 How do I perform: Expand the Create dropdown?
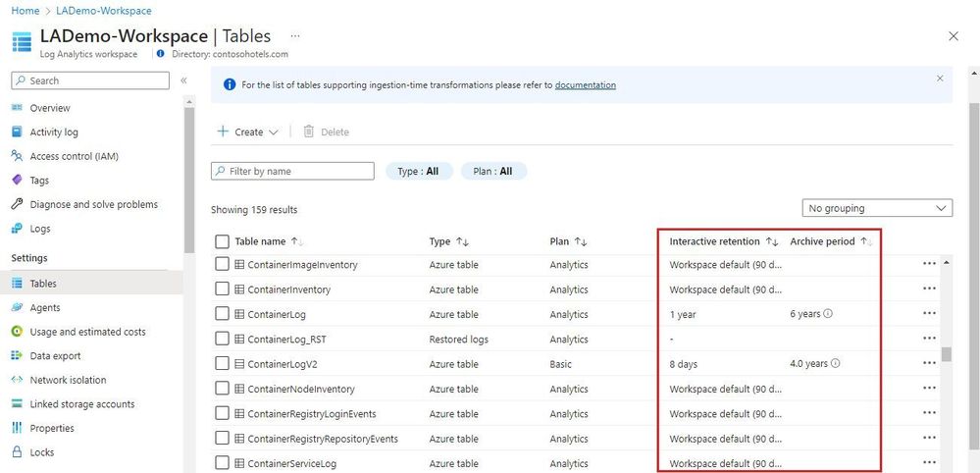pos(247,131)
